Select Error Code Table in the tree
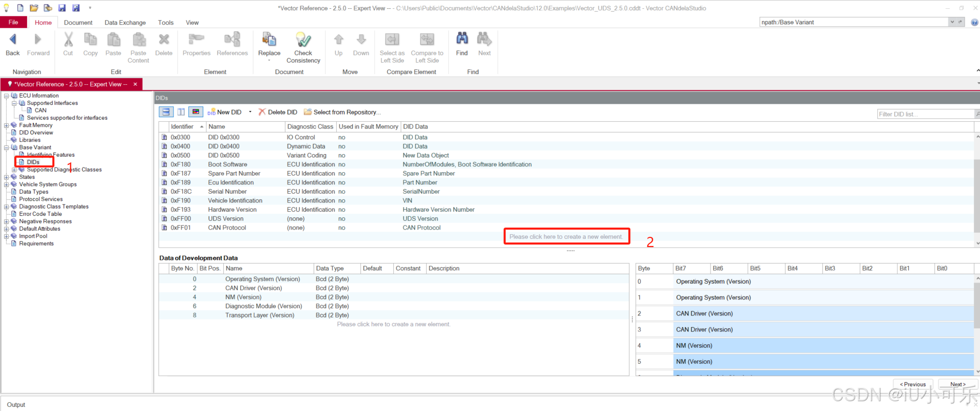The image size is (980, 411). (40, 214)
